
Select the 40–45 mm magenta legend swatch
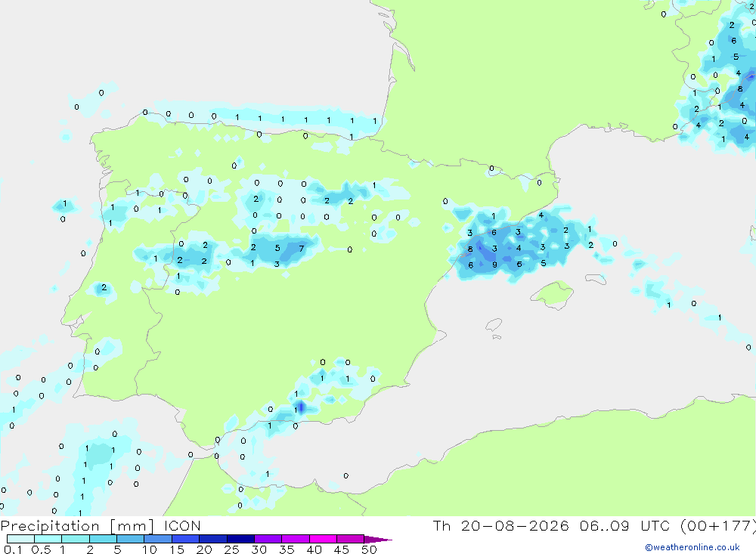coord(323,539)
